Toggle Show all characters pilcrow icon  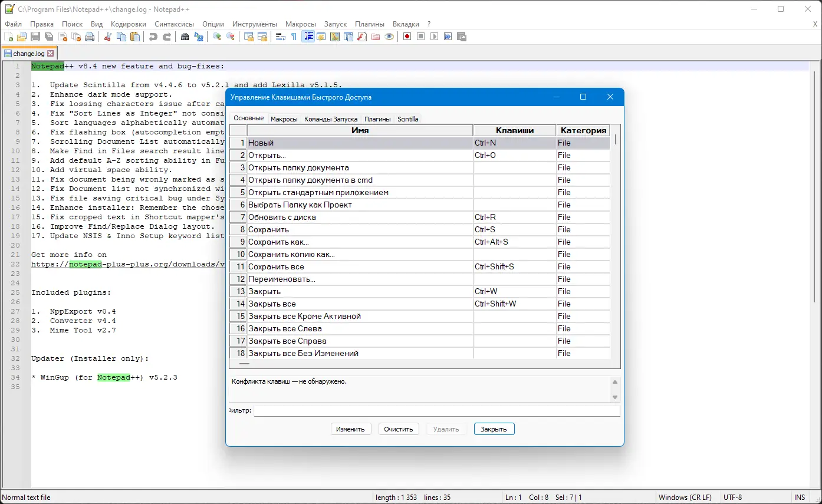(x=294, y=37)
